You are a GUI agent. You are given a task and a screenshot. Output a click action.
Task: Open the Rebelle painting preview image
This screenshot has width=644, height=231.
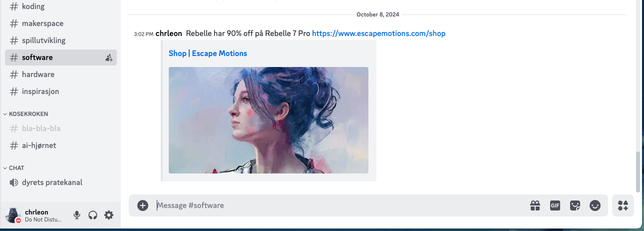pyautogui.click(x=269, y=120)
